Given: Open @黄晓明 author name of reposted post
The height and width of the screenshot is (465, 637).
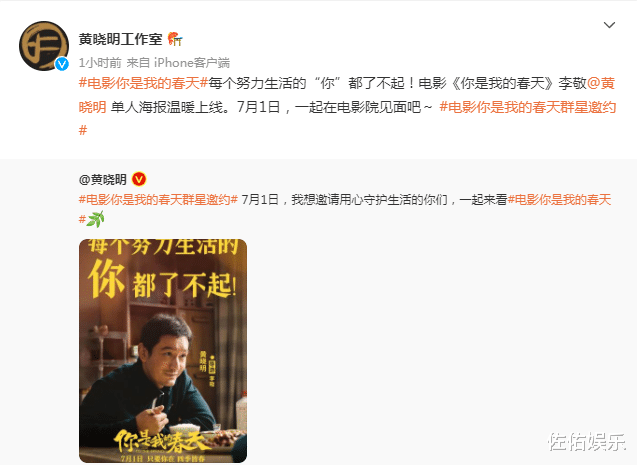Looking at the screenshot, I should tap(103, 179).
